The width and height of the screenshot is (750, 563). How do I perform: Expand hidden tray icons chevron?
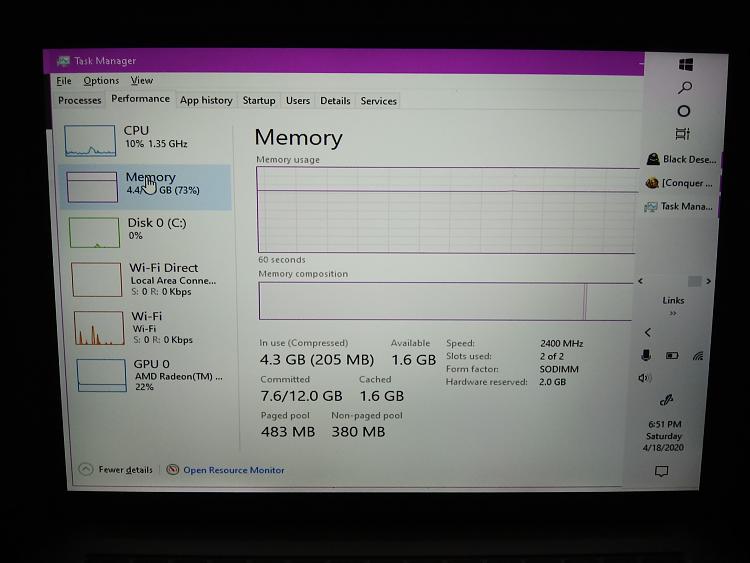pos(648,332)
